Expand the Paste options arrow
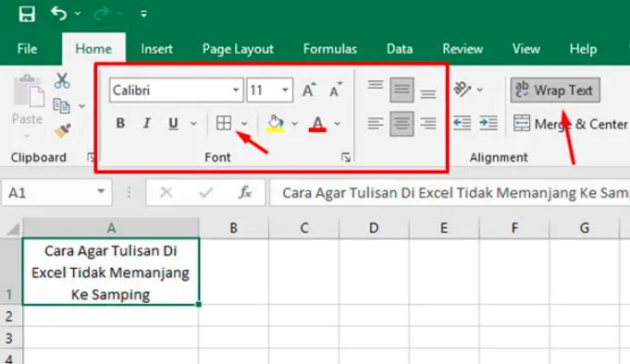The height and width of the screenshot is (364, 630). (27, 136)
